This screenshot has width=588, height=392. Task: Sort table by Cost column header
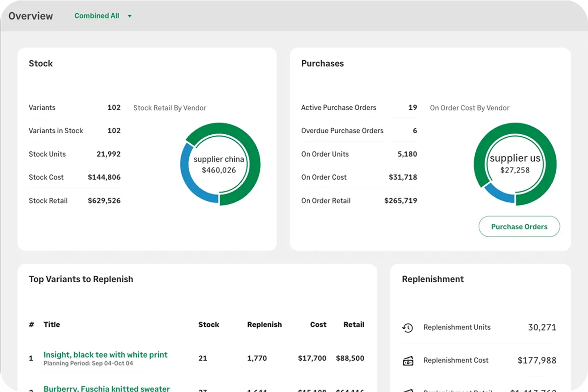click(318, 324)
